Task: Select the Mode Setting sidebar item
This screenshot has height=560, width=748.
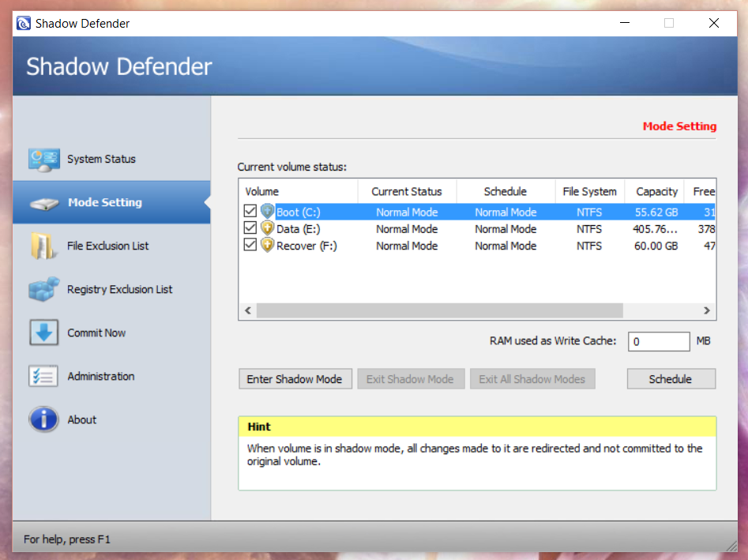Action: pos(111,202)
